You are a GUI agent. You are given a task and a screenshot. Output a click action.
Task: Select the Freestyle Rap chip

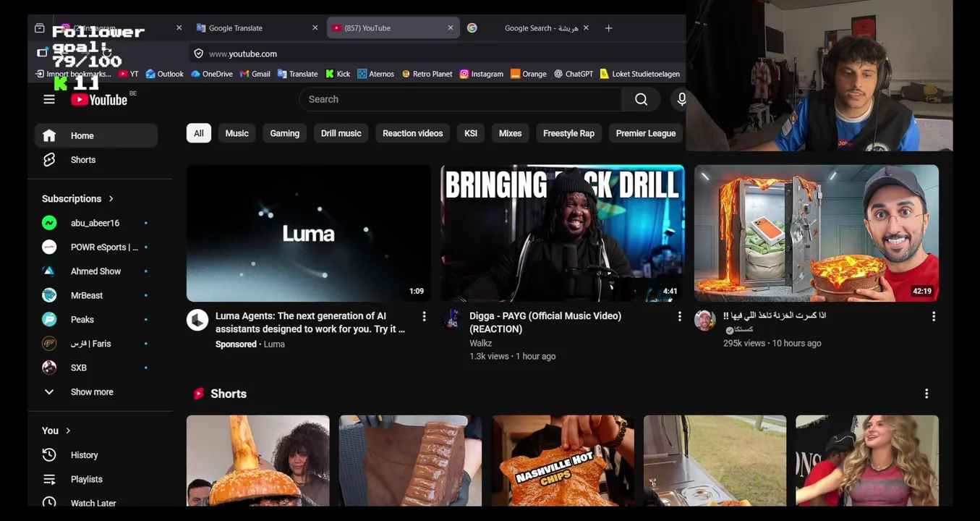coord(568,133)
